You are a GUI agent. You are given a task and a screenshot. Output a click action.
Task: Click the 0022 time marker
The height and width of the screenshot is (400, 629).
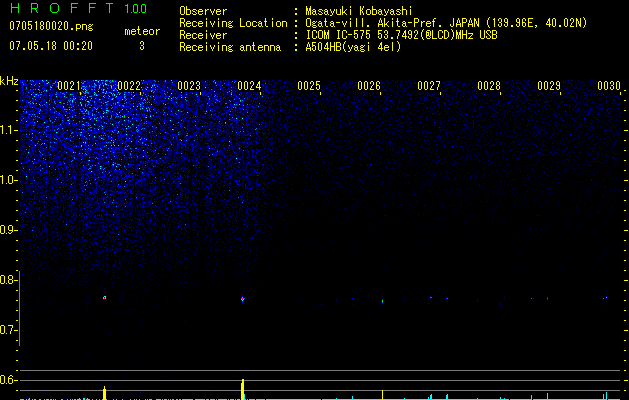click(129, 86)
